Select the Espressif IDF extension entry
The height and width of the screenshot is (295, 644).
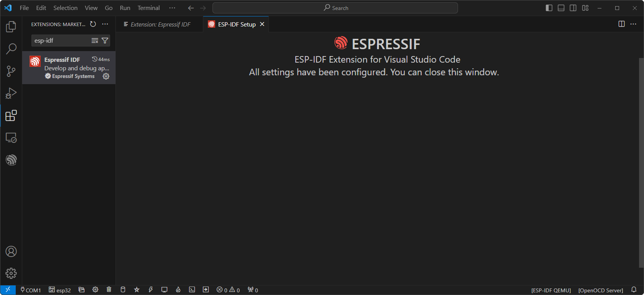point(69,68)
